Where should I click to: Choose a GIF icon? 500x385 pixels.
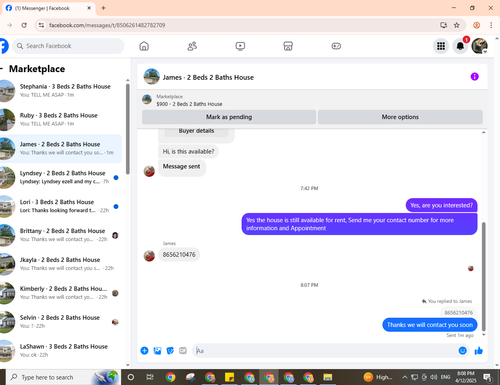183,351
